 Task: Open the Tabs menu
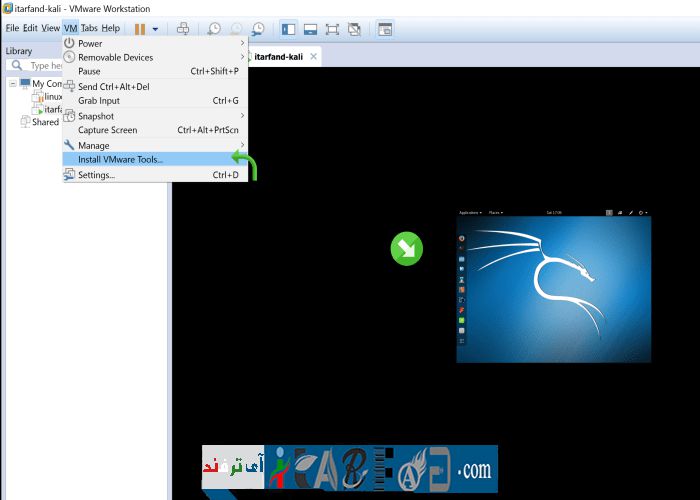89,28
